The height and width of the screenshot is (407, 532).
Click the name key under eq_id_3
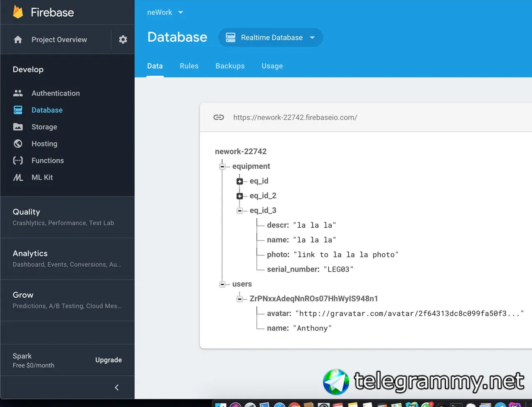coord(278,240)
